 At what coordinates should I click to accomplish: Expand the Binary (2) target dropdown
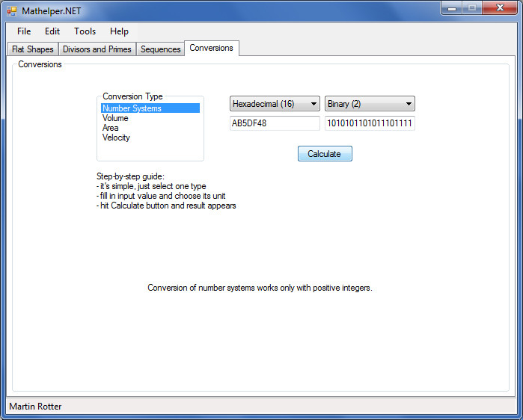pyautogui.click(x=370, y=104)
